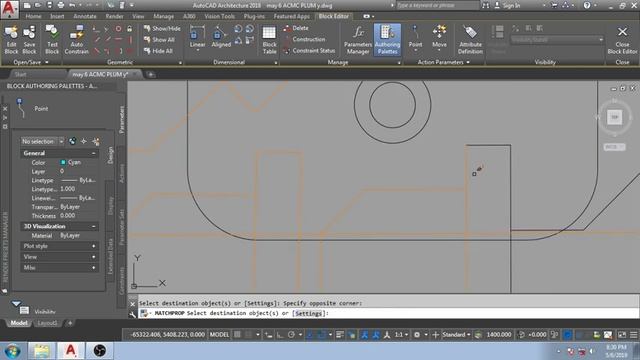Open the Parameters Manager
The image size is (640, 360).
[358, 40]
